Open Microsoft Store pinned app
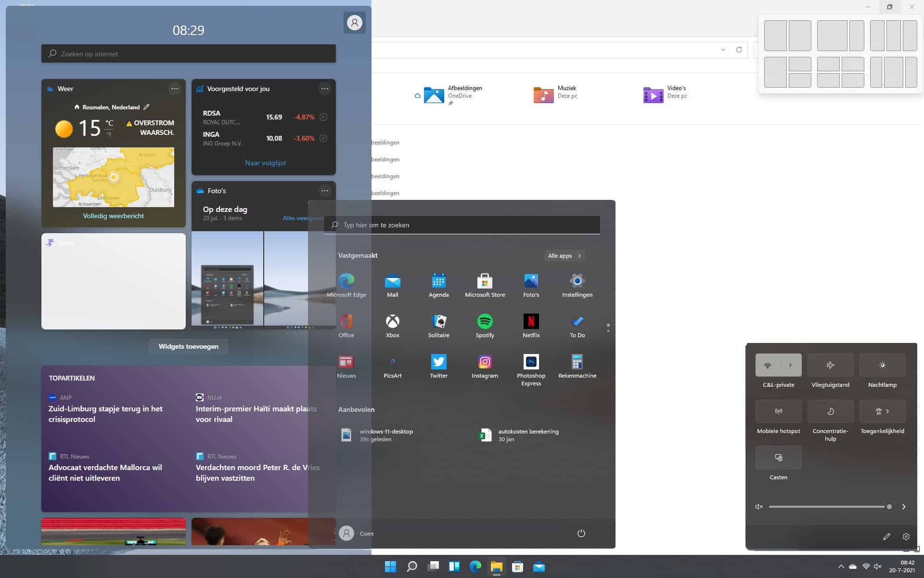The height and width of the screenshot is (578, 924). pos(485,285)
